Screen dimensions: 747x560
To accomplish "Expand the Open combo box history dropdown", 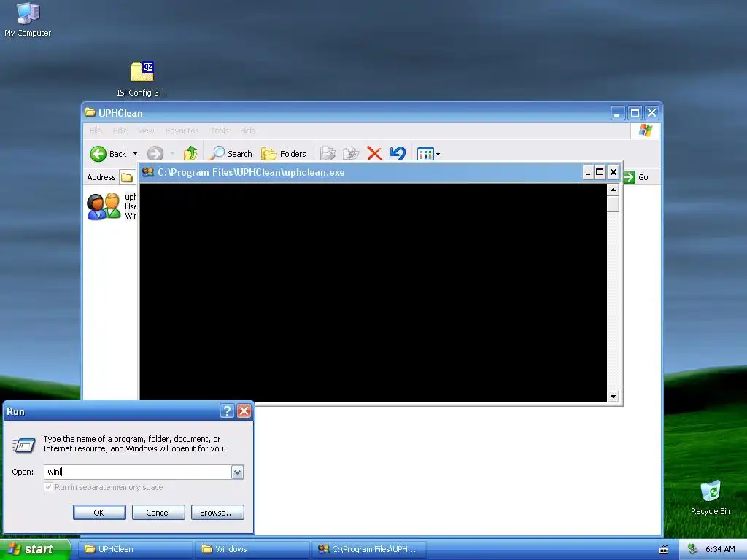I will coord(237,472).
